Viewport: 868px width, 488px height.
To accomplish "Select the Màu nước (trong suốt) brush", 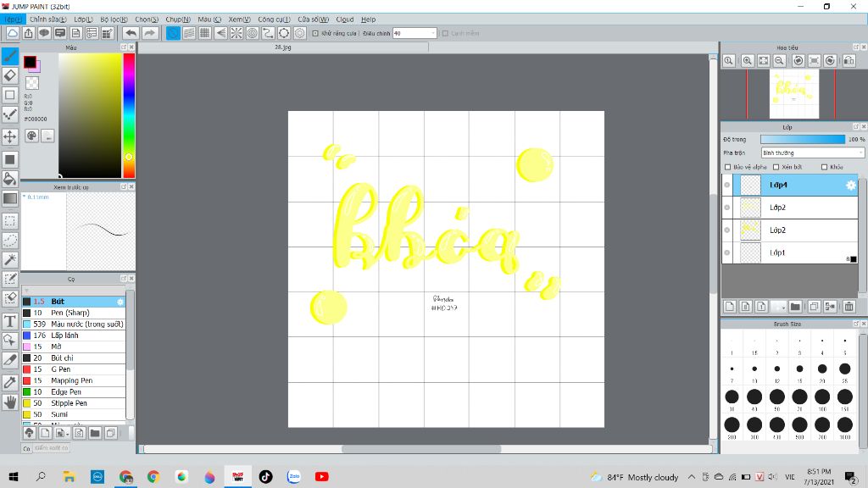I will 75,324.
